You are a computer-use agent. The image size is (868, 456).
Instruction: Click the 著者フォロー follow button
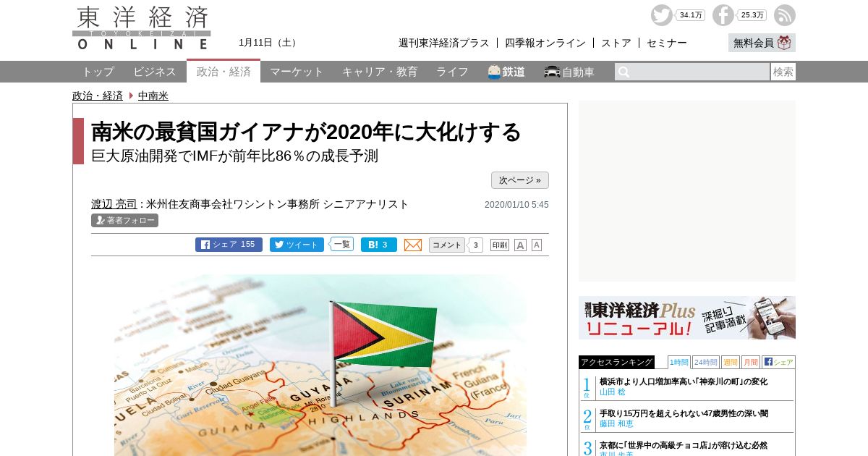[x=124, y=221]
